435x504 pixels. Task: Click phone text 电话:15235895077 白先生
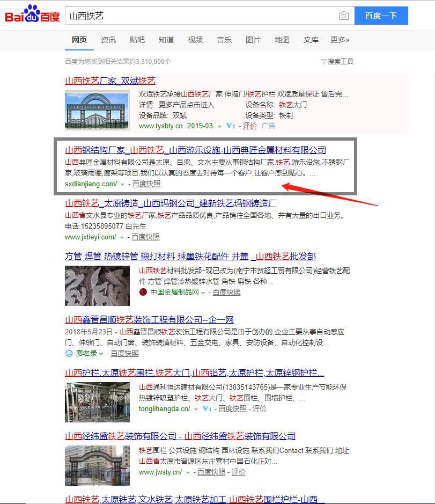click(x=105, y=226)
